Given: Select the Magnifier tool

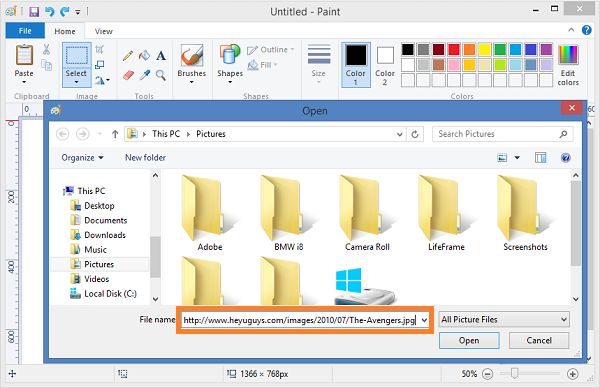Looking at the screenshot, I should 161,75.
